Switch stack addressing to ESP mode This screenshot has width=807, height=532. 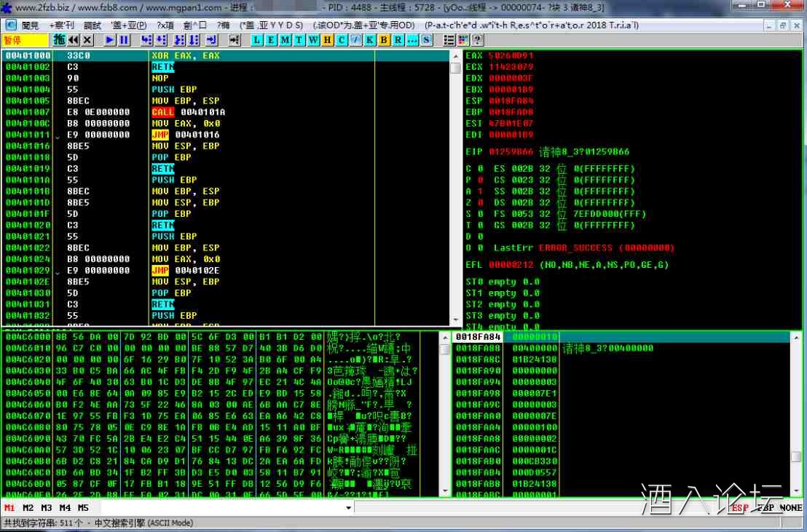coord(740,507)
